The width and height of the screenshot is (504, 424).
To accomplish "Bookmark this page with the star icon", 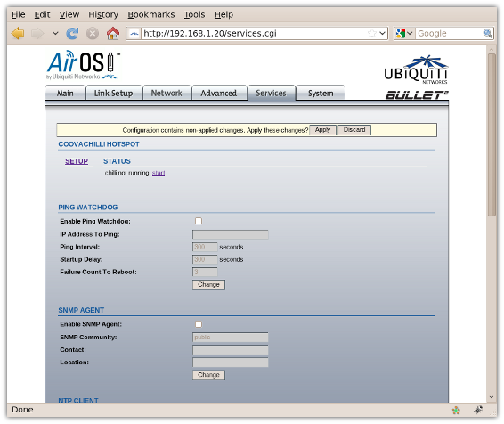I will [372, 33].
